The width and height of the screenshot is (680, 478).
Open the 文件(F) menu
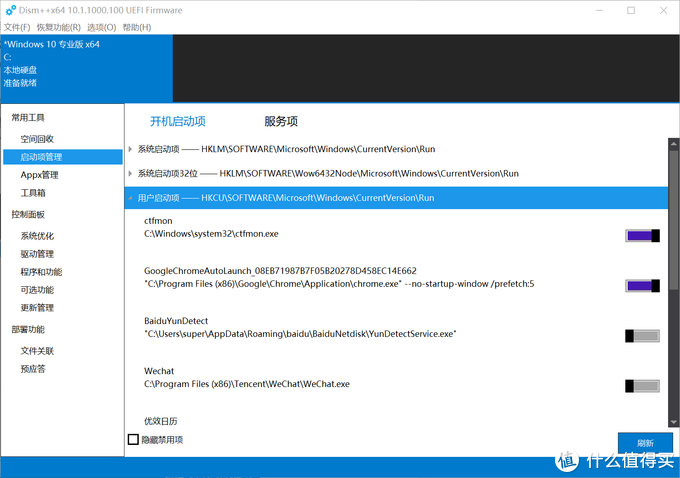point(17,27)
